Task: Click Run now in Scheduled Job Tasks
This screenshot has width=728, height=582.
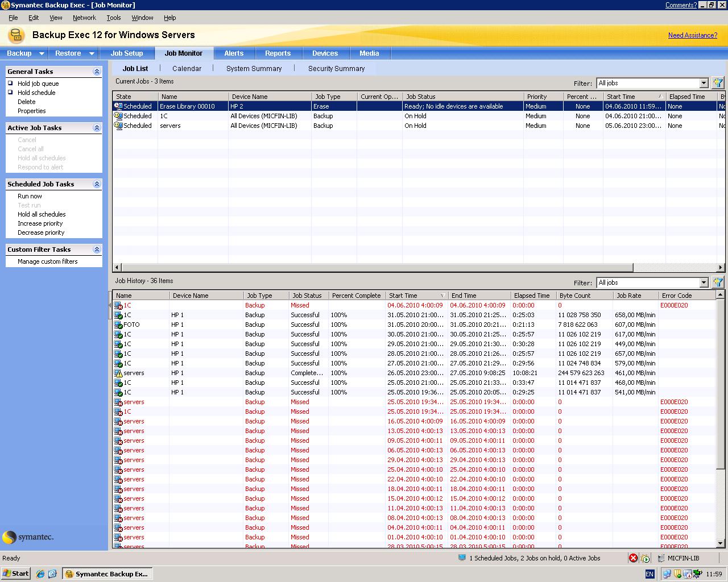Action: [x=30, y=196]
